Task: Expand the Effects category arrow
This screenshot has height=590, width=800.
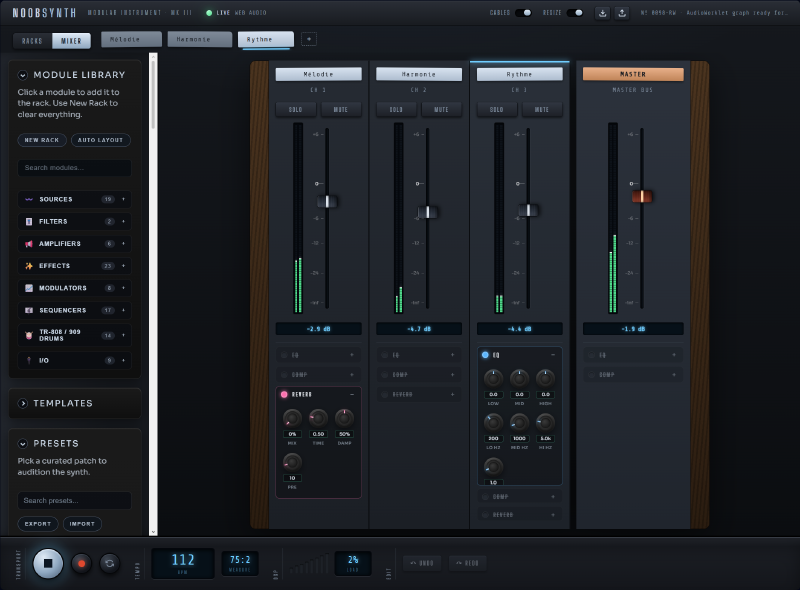Action: (123, 266)
